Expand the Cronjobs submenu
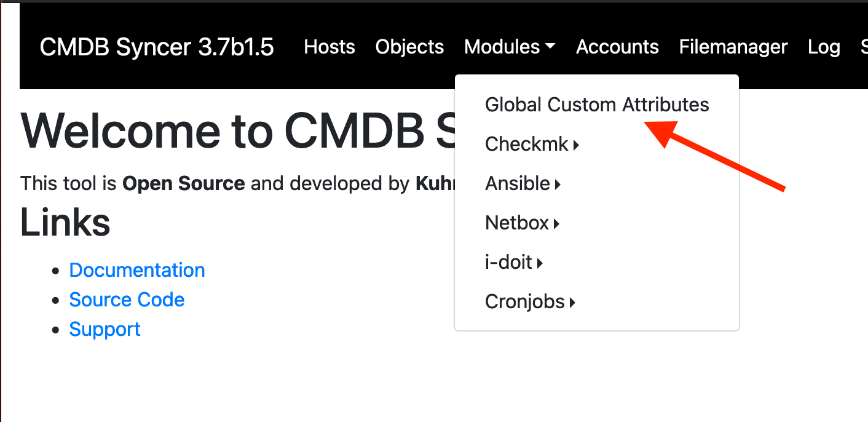This screenshot has width=868, height=422. [x=530, y=302]
